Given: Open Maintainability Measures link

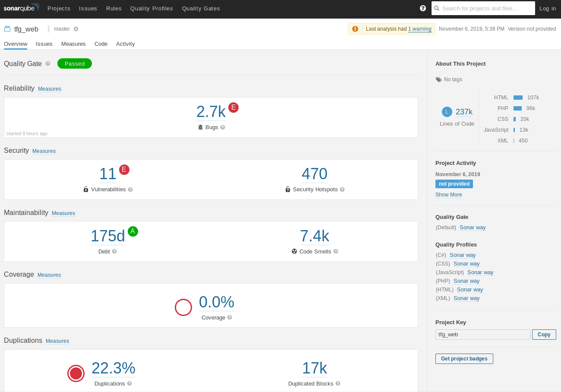Looking at the screenshot, I should click(x=63, y=213).
